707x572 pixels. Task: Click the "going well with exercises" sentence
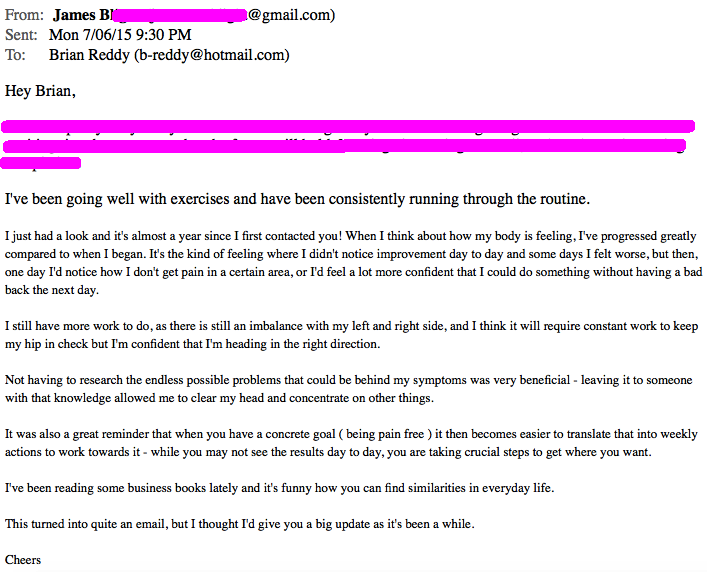point(298,198)
